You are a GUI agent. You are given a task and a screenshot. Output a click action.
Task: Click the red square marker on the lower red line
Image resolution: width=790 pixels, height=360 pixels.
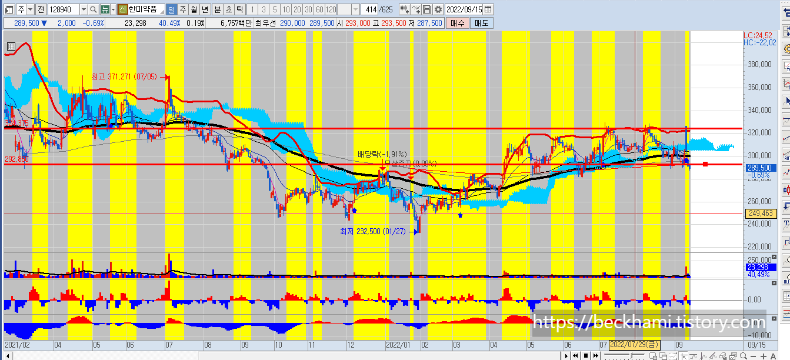click(x=705, y=164)
